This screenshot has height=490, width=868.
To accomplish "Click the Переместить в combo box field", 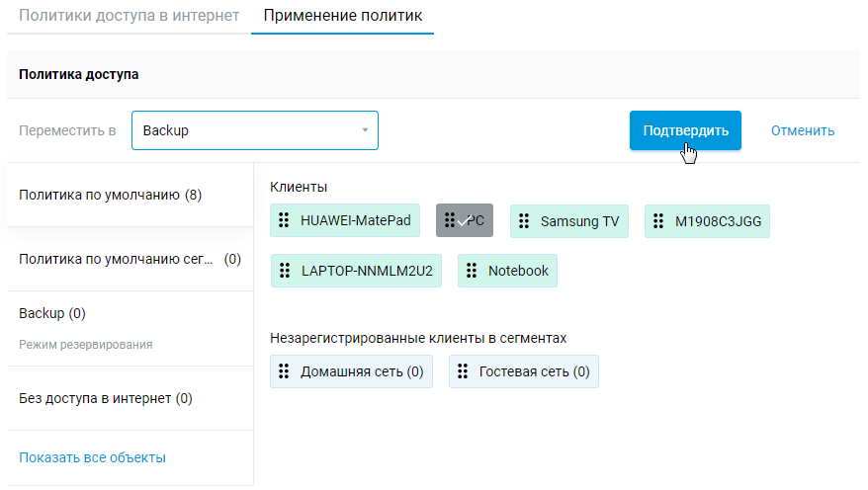I will click(x=247, y=130).
